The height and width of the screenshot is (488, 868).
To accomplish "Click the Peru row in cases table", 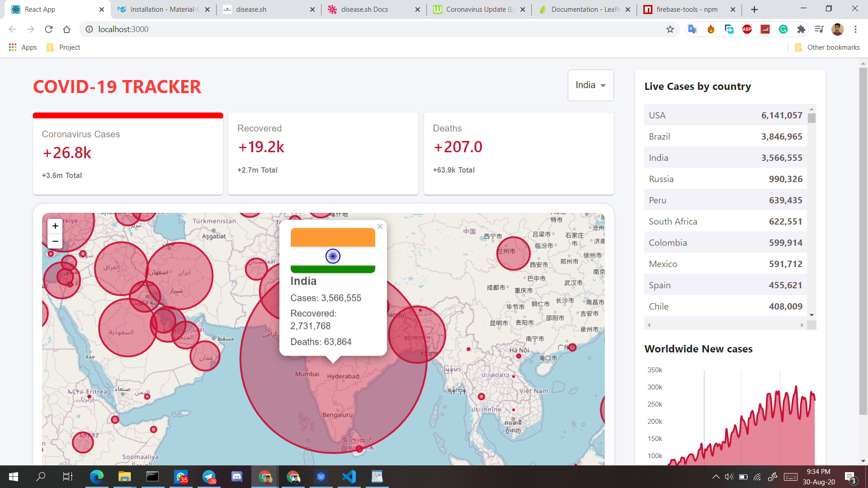I will tap(726, 200).
